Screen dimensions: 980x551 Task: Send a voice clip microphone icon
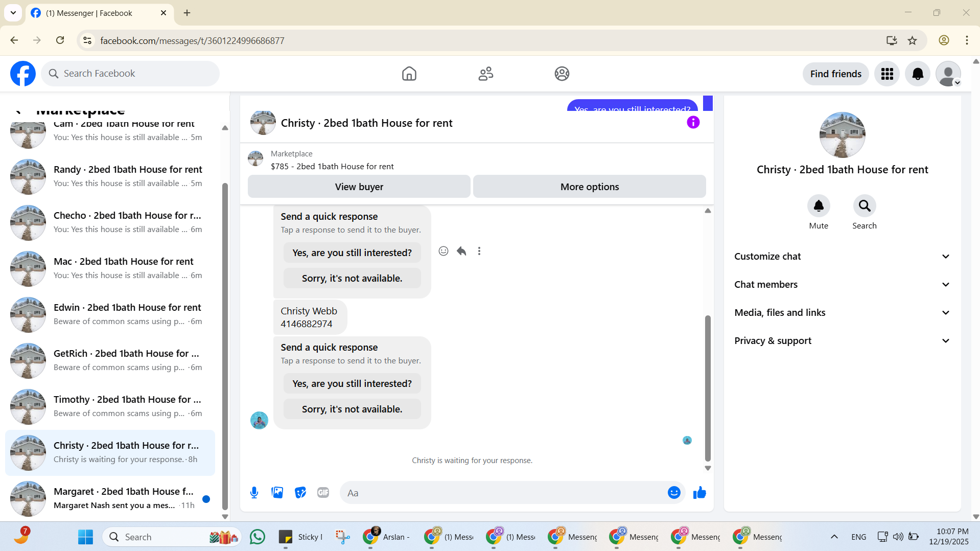[254, 493]
